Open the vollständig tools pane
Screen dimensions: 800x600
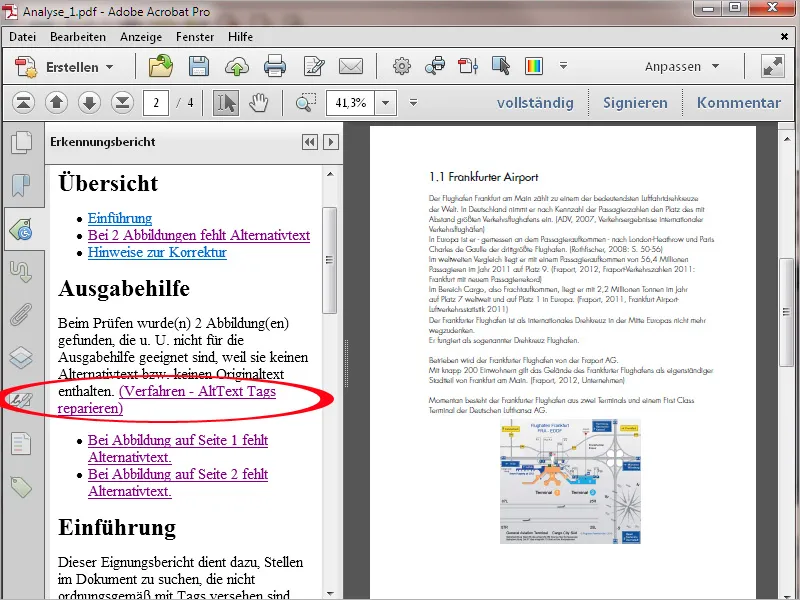pos(535,103)
